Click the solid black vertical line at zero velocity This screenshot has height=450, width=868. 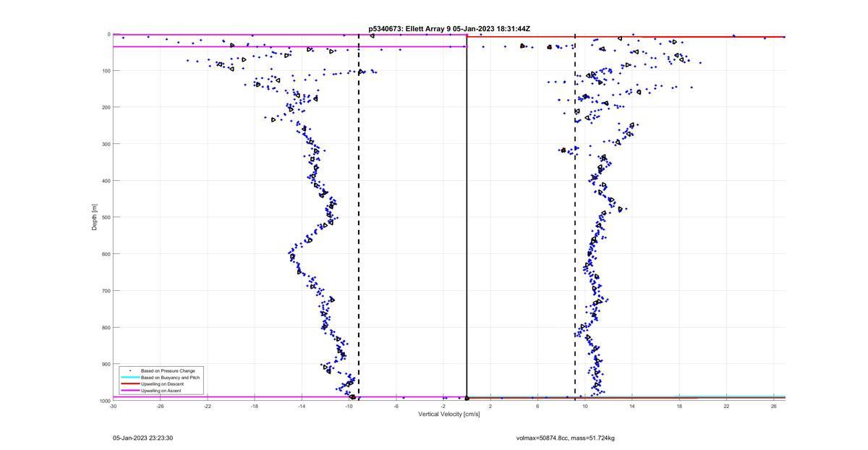point(467,217)
